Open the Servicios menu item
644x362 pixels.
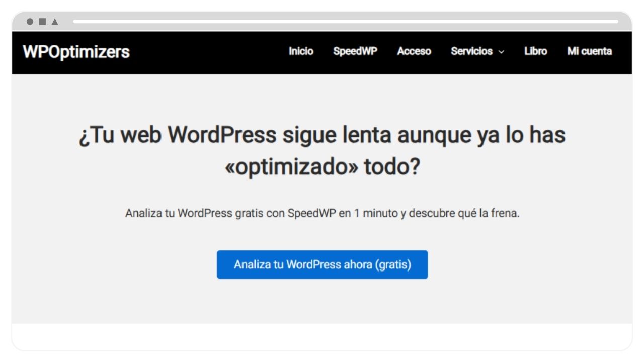tap(471, 51)
